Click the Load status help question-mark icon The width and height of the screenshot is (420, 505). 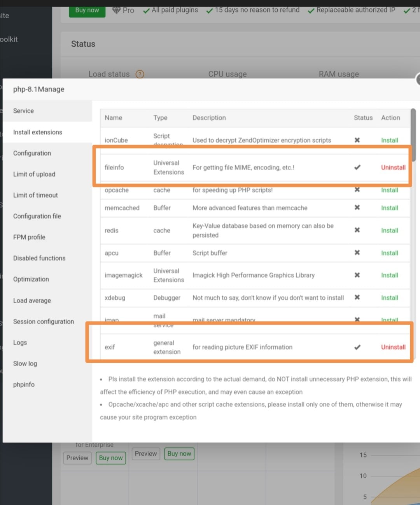(x=140, y=74)
